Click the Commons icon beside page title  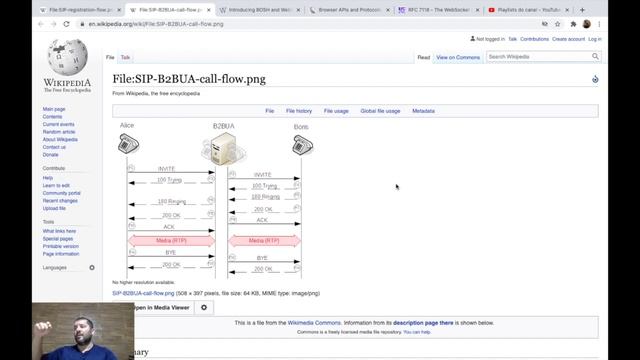[595, 79]
